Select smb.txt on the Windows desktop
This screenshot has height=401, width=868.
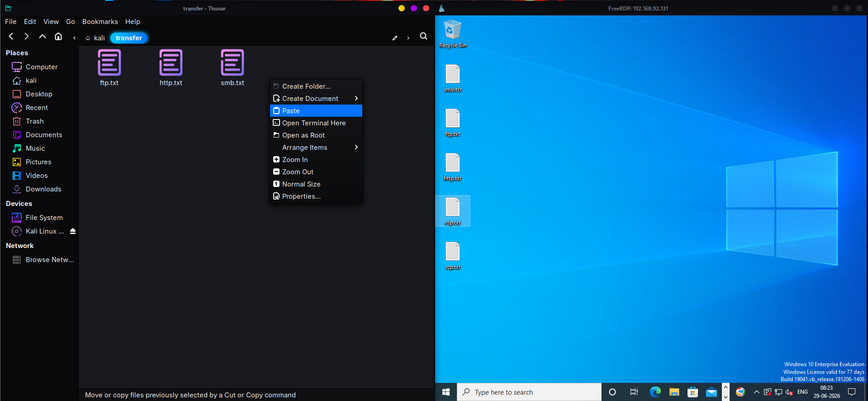pyautogui.click(x=453, y=78)
